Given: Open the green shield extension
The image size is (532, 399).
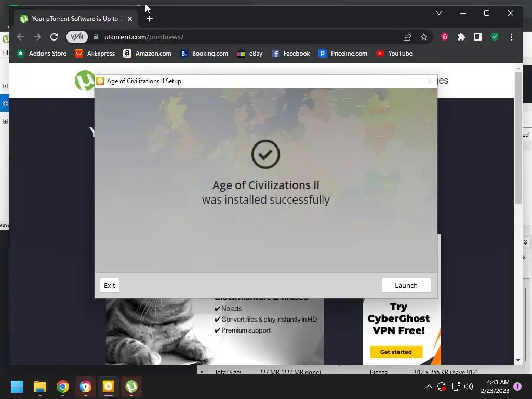Looking at the screenshot, I should 495,37.
